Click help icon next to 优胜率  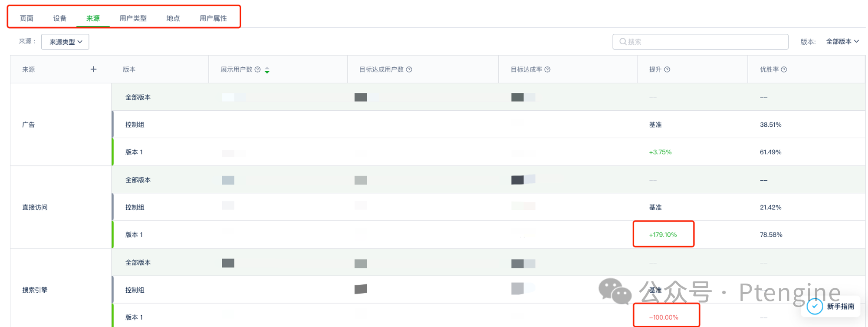pos(784,69)
